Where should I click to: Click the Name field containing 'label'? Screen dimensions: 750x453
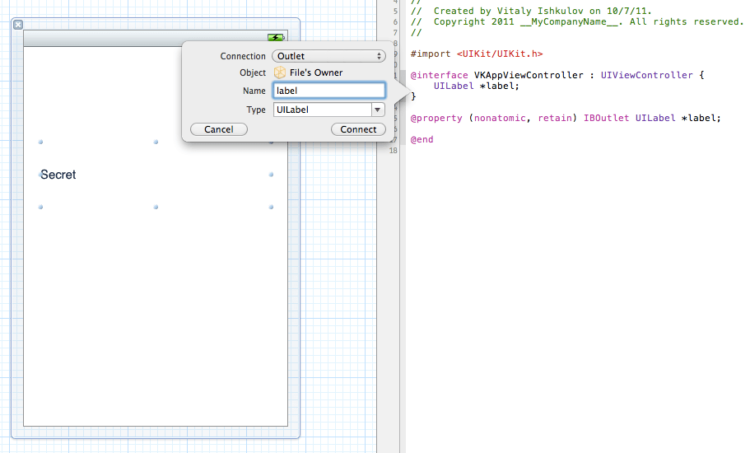[329, 90]
